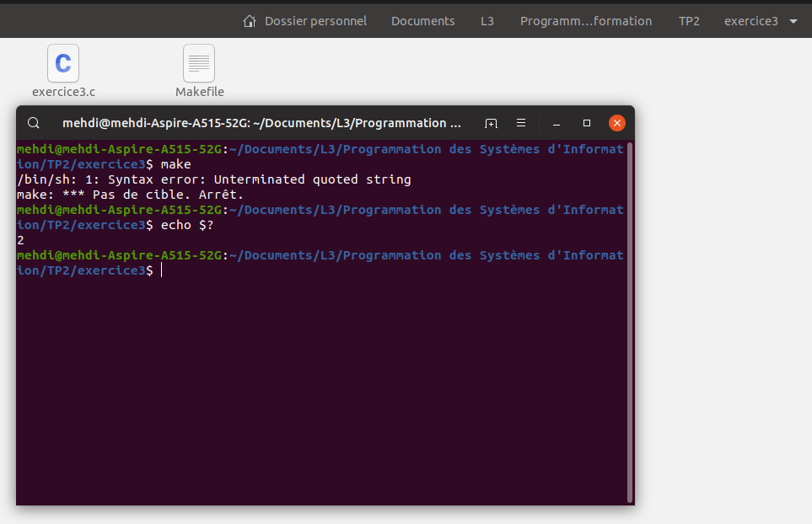Viewport: 812px width, 524px height.
Task: Open the terminal hamburger menu
Action: click(x=521, y=123)
